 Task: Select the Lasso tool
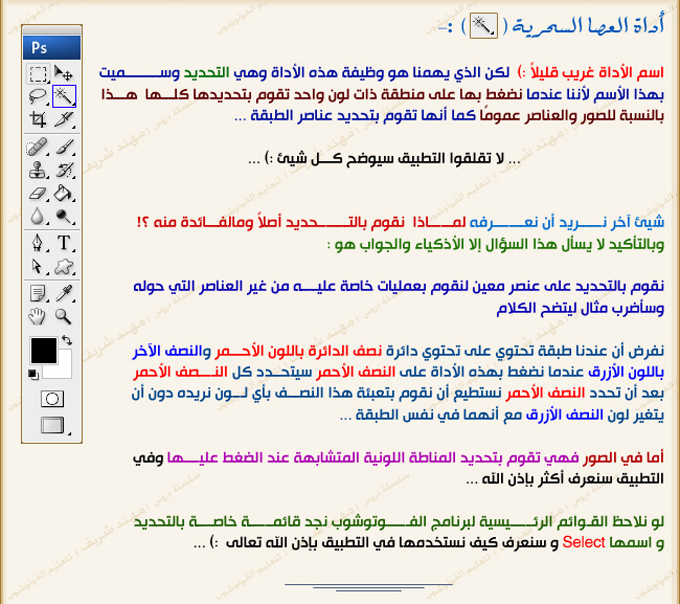(38, 96)
